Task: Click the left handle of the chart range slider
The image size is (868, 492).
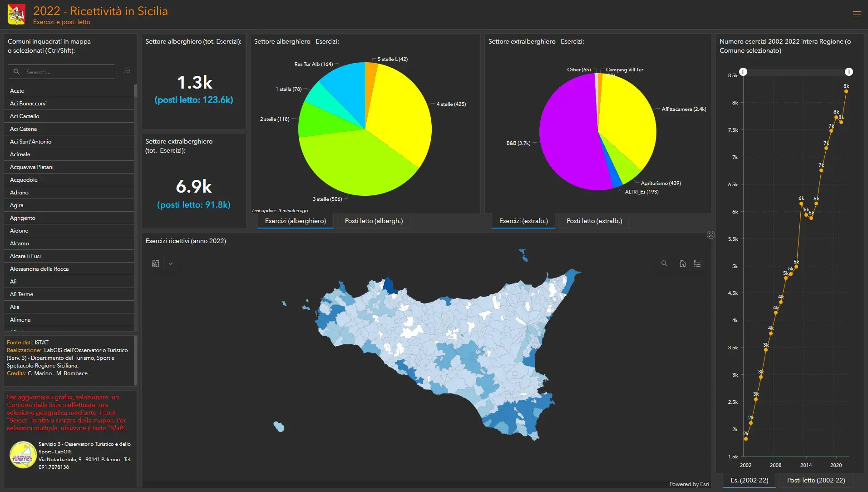Action: (743, 72)
